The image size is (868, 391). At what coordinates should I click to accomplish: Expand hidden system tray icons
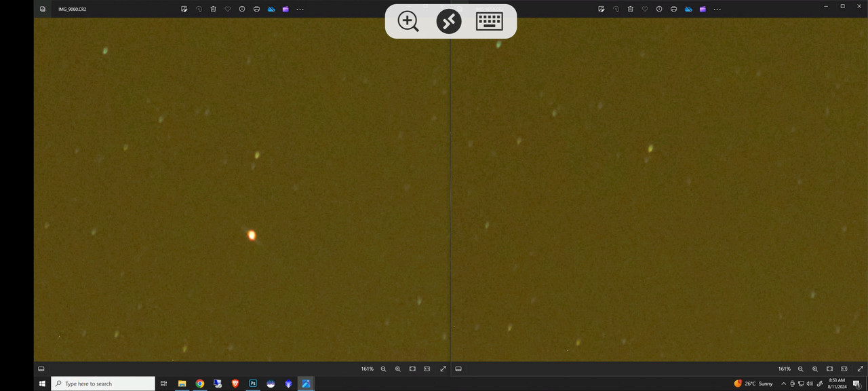(783, 384)
